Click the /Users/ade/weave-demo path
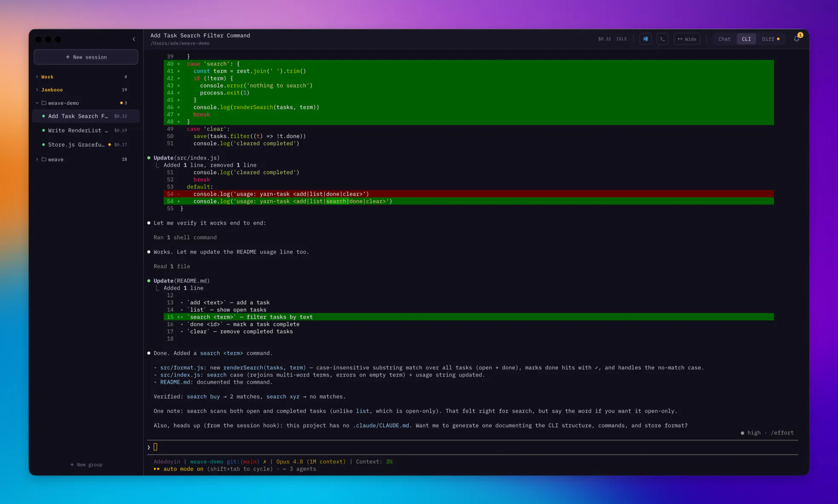Screen dimensions: 838x504 pos(180,43)
